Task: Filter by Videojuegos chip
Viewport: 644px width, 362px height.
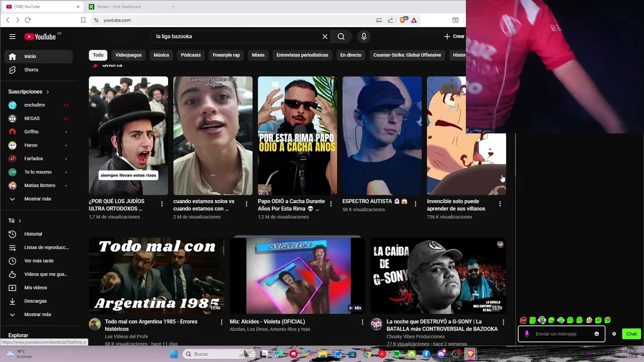Action: 128,55
